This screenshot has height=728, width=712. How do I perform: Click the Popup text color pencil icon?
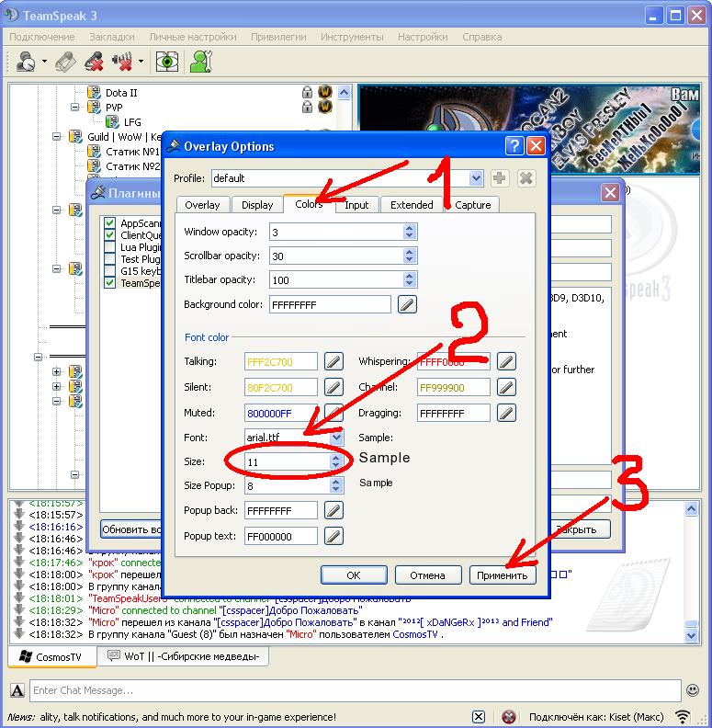(333, 536)
